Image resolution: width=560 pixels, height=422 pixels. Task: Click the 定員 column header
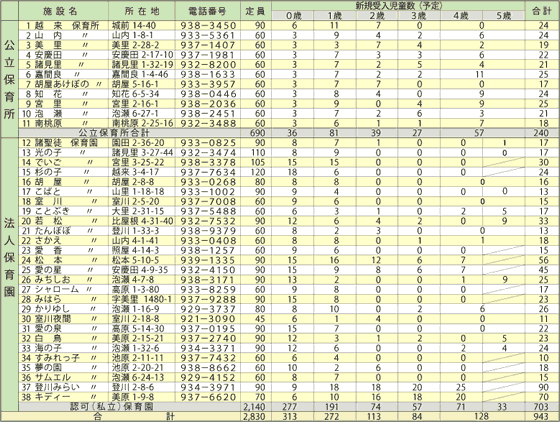click(x=255, y=11)
